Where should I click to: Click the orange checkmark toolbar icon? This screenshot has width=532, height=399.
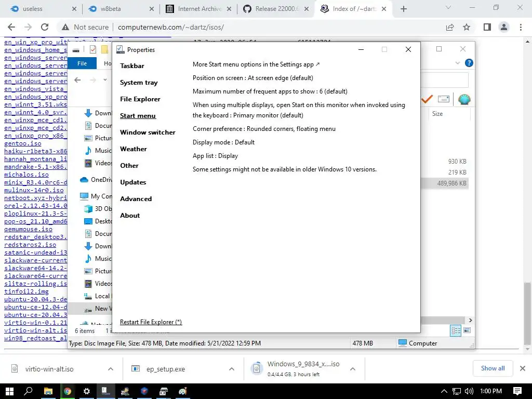427,99
